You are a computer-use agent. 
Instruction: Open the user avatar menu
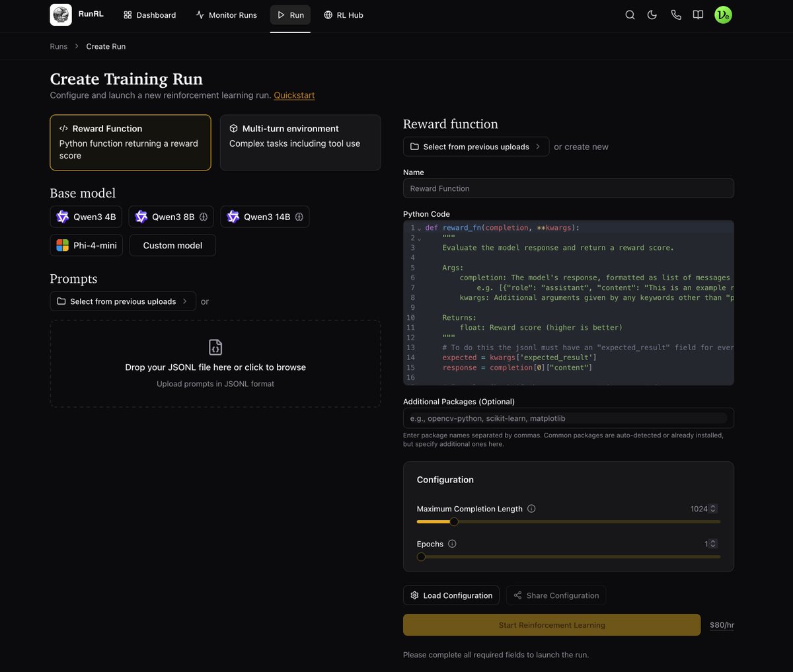pyautogui.click(x=723, y=15)
